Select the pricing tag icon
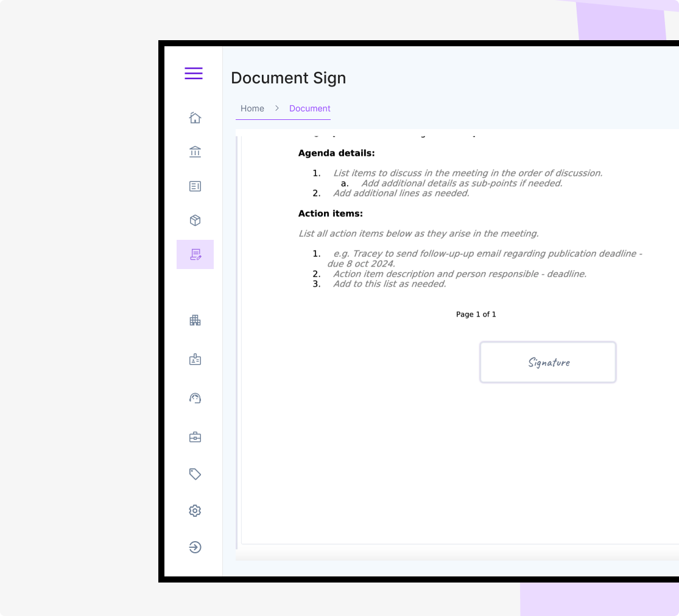Image resolution: width=679 pixels, height=616 pixels. (195, 474)
